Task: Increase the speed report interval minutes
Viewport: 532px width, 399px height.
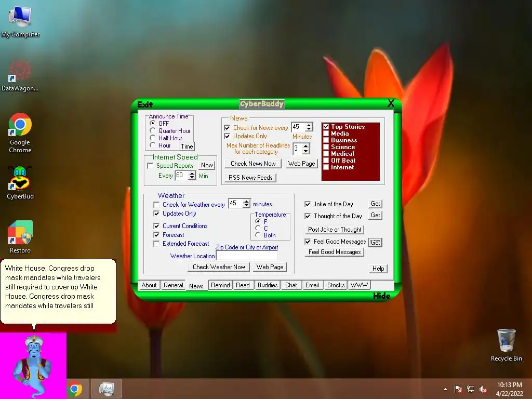Action: pyautogui.click(x=192, y=173)
